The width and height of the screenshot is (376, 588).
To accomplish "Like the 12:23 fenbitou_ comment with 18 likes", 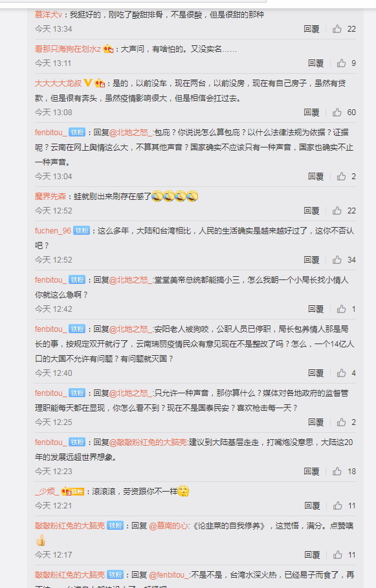I will [337, 471].
